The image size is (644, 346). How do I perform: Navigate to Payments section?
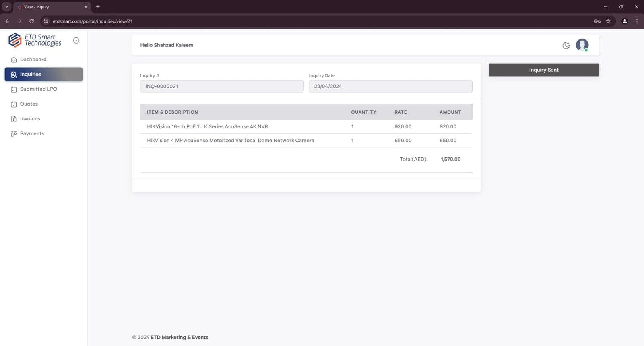point(43,134)
